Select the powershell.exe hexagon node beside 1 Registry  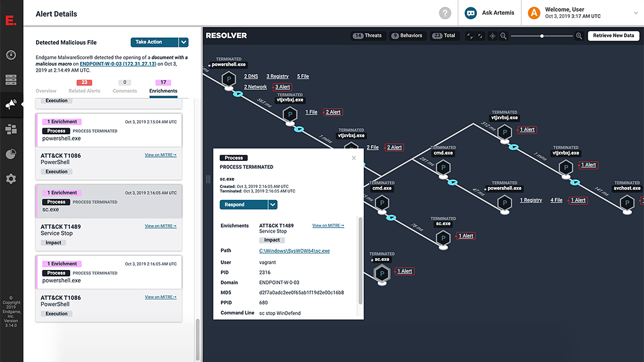[504, 202]
